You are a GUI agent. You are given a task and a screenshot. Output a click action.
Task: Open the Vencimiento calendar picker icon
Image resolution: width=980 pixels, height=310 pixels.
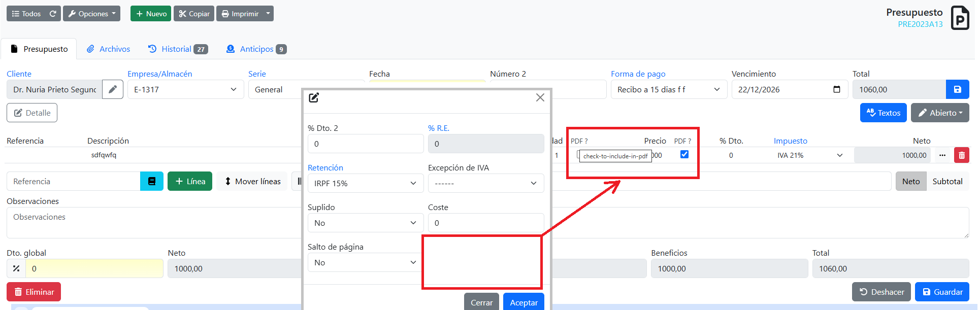(x=837, y=90)
